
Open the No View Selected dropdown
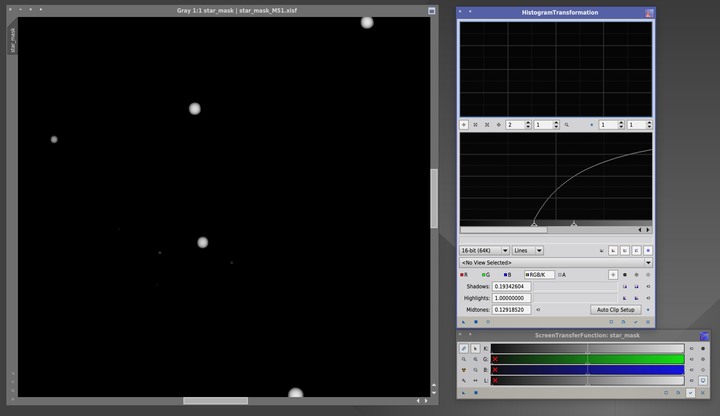click(x=556, y=263)
